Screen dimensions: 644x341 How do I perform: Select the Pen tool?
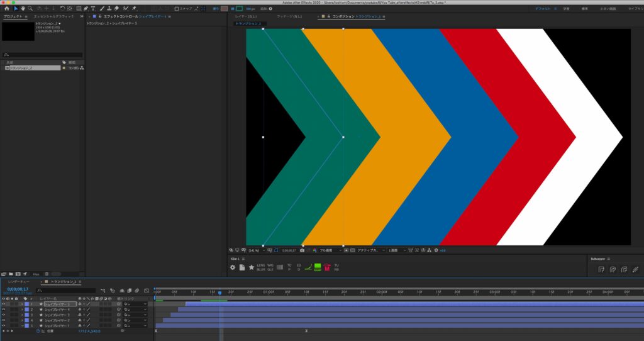point(86,8)
